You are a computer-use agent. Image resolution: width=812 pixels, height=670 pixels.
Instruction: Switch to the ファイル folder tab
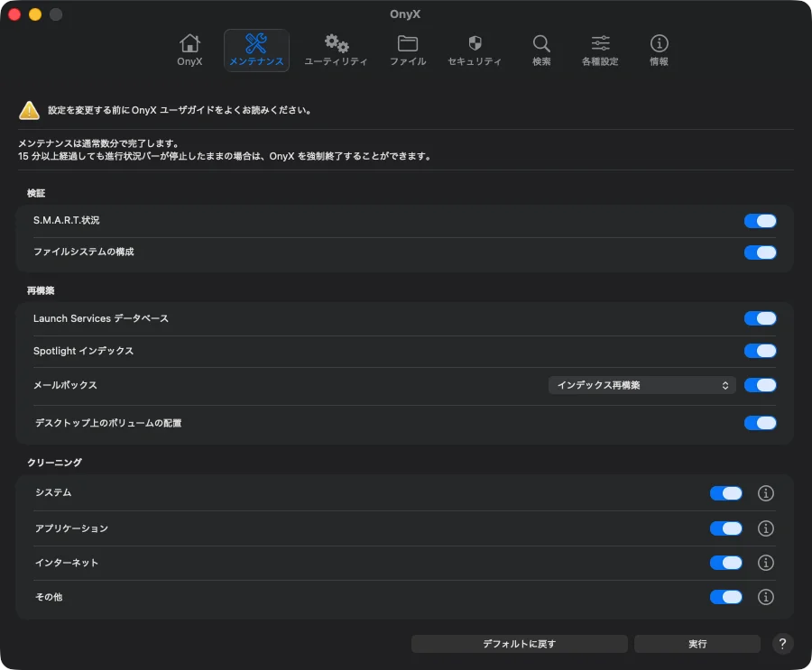[408, 50]
